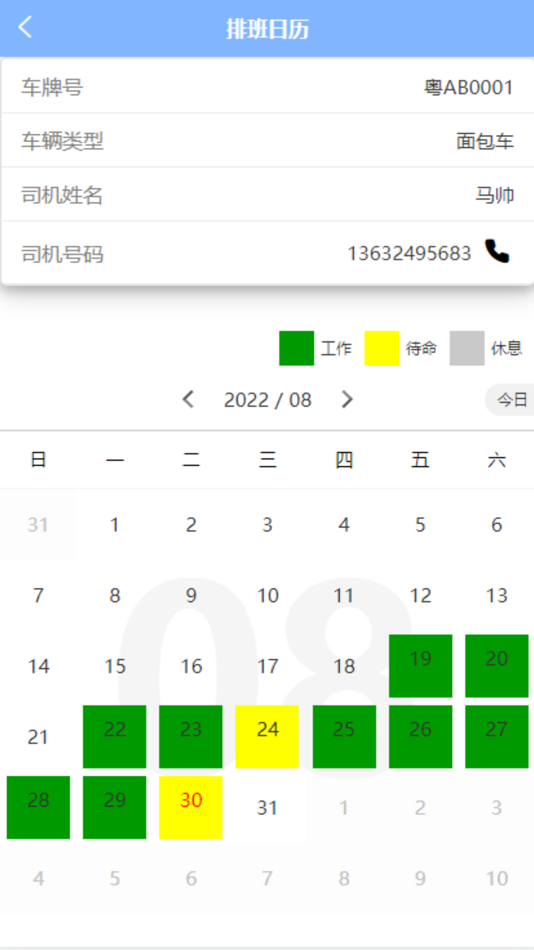Click the 三 weekday column header
The image size is (534, 950).
coord(267,460)
